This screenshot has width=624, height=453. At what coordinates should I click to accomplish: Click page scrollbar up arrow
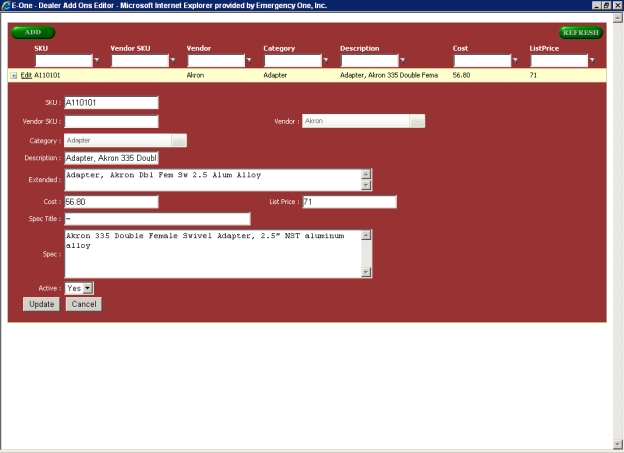(618, 18)
